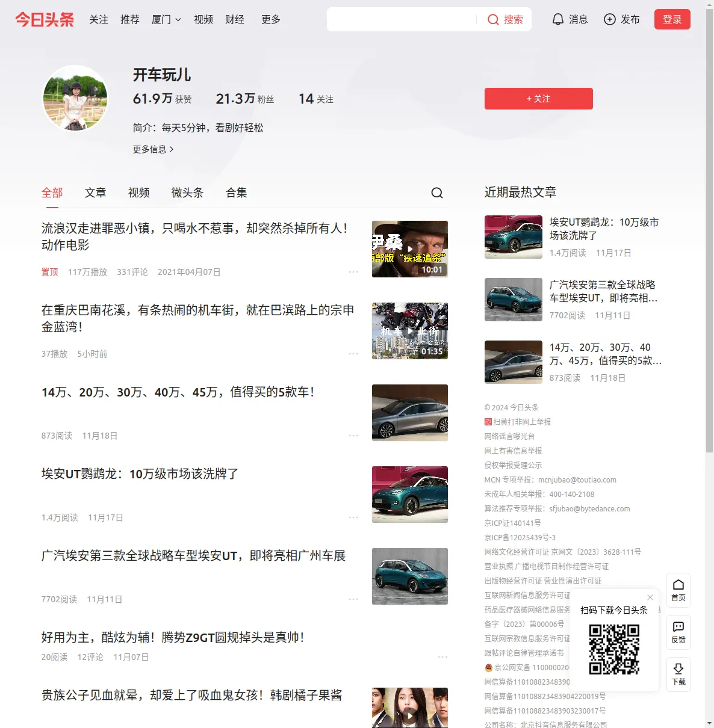The height and width of the screenshot is (728, 714).
Task: Switch to the 合集 tab
Action: (237, 193)
